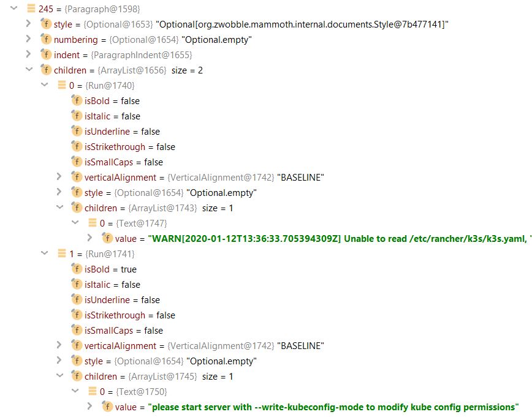Click field icon of children ArrayList@1743
532x417 pixels.
coord(77,208)
